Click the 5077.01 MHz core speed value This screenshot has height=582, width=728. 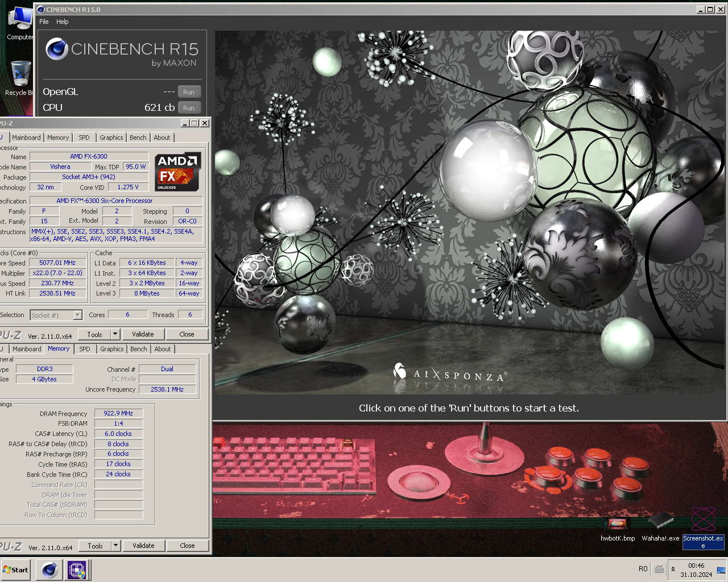point(57,263)
